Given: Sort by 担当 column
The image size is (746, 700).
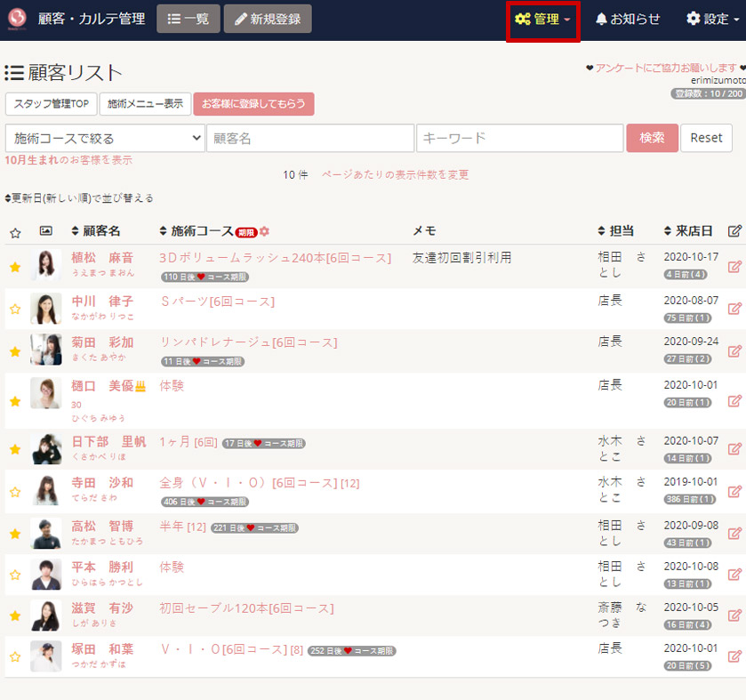Looking at the screenshot, I should 615,230.
